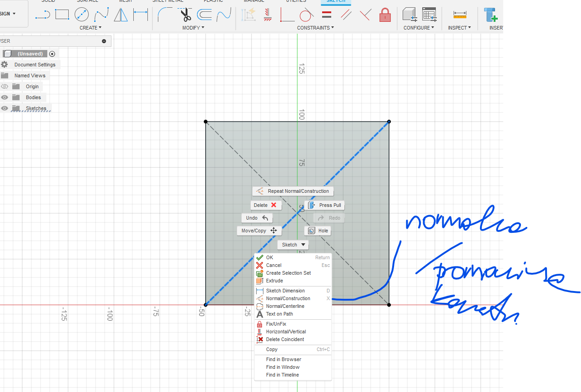Open the CONSTRAINTS dropdown
Image resolution: width=581 pixels, height=392 pixels.
pos(315,28)
